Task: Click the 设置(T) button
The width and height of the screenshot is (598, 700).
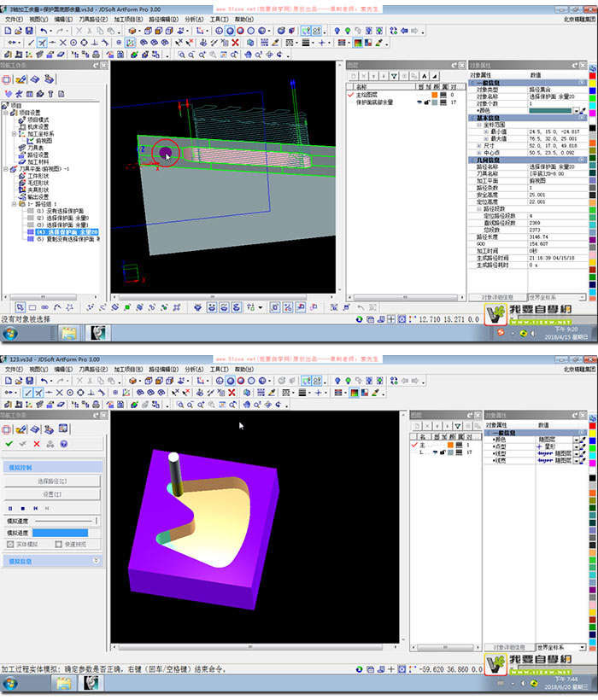Action: pos(52,494)
